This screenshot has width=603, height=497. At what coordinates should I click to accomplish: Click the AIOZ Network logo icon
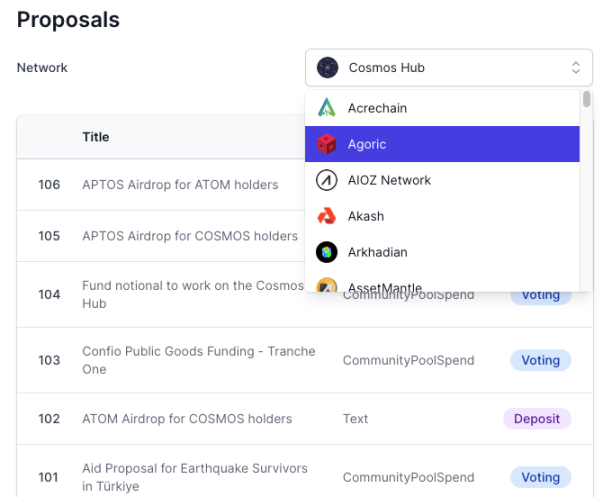tap(327, 180)
